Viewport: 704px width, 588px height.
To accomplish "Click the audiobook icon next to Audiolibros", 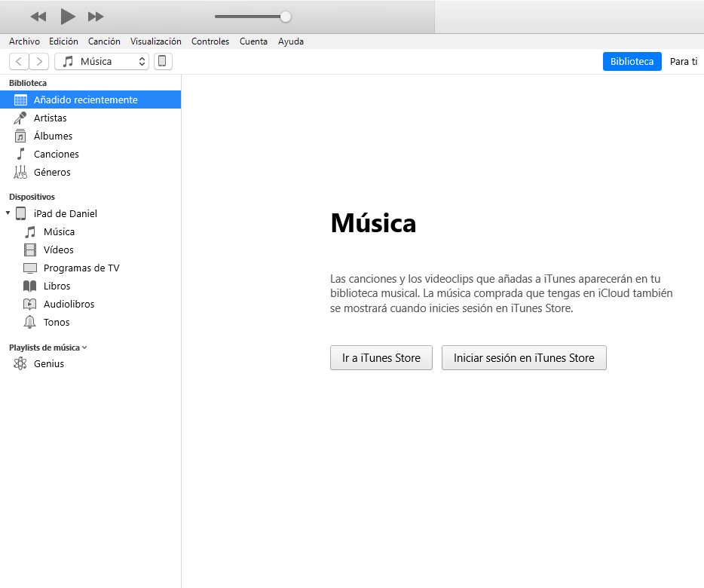I will click(29, 304).
